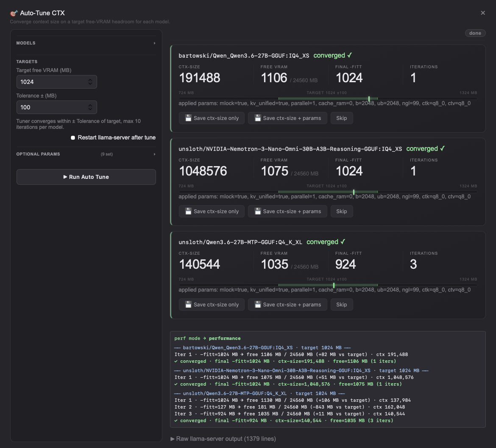Save ctx-size only for Qwen3.6-27B-MTP Q4_K_XL

tap(212, 304)
